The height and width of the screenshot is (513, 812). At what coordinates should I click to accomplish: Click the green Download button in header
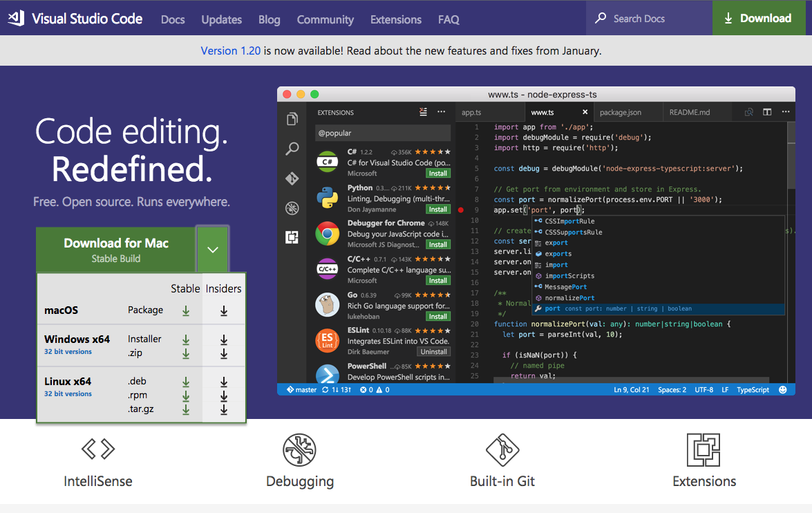point(757,19)
